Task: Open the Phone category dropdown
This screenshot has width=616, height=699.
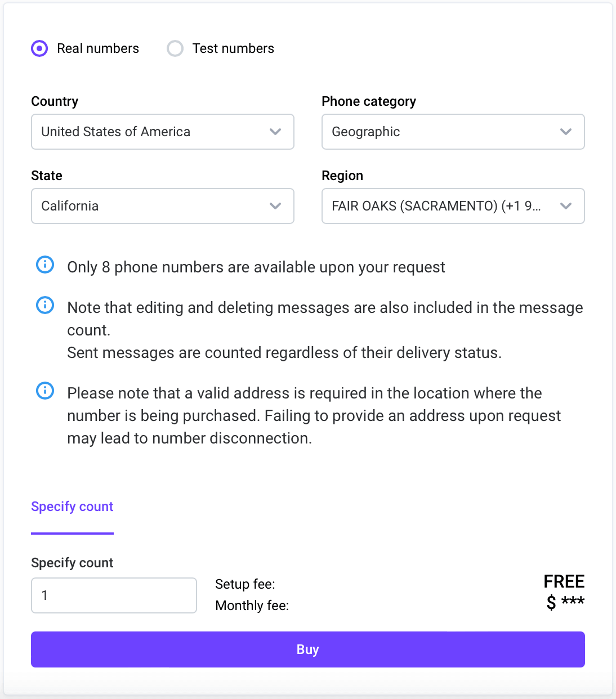Action: coord(453,132)
